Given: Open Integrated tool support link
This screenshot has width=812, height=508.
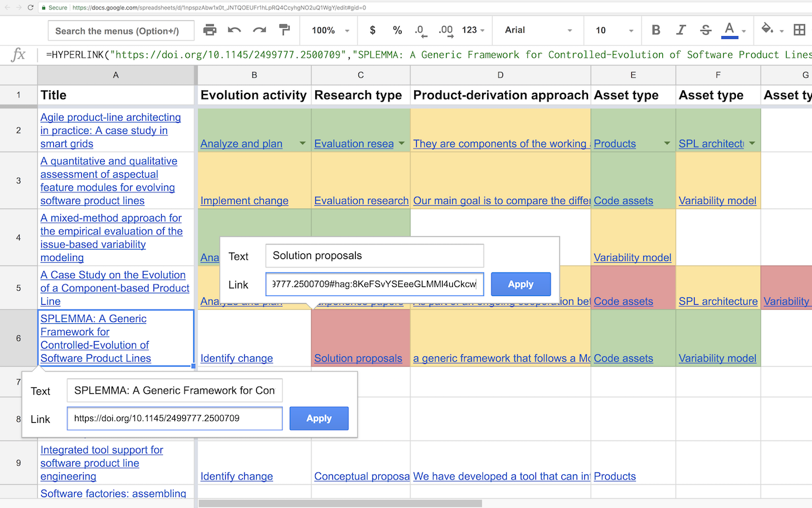Looking at the screenshot, I should 101,463.
